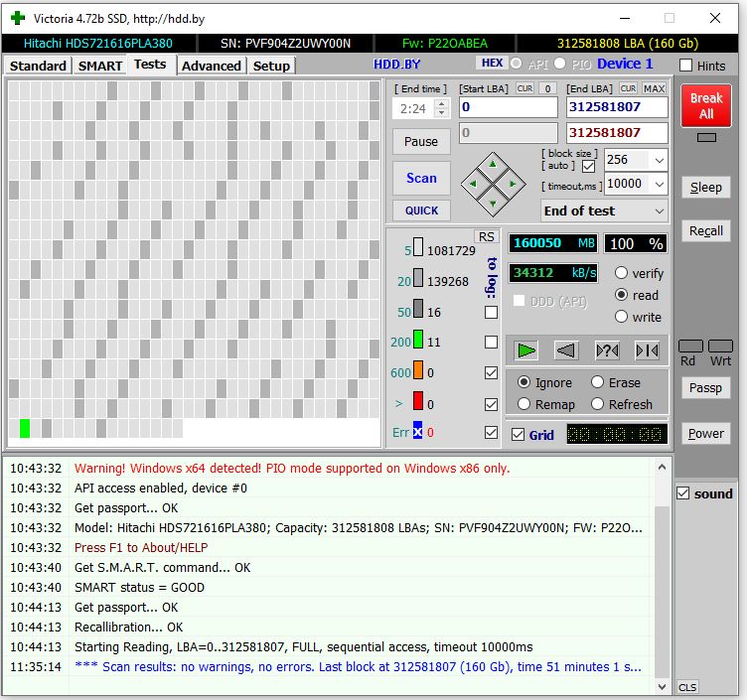Click the HEX toggle button
Screen dimensions: 747x700
pos(492,63)
